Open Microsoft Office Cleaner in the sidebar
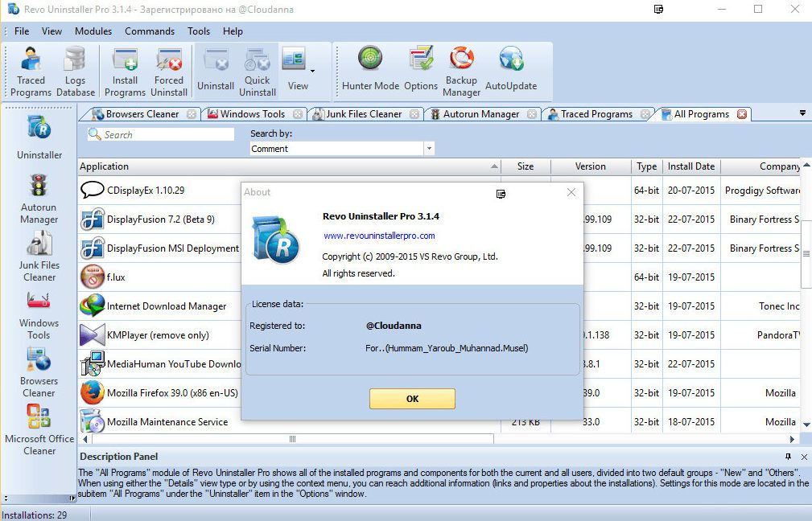Screen dimensions: 812x521 point(39,430)
